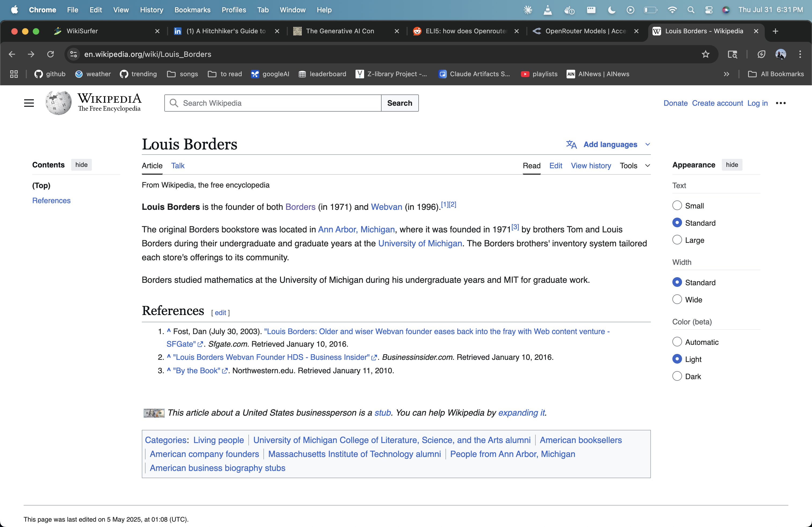
Task: Go back with the browser back arrow
Action: click(x=12, y=54)
